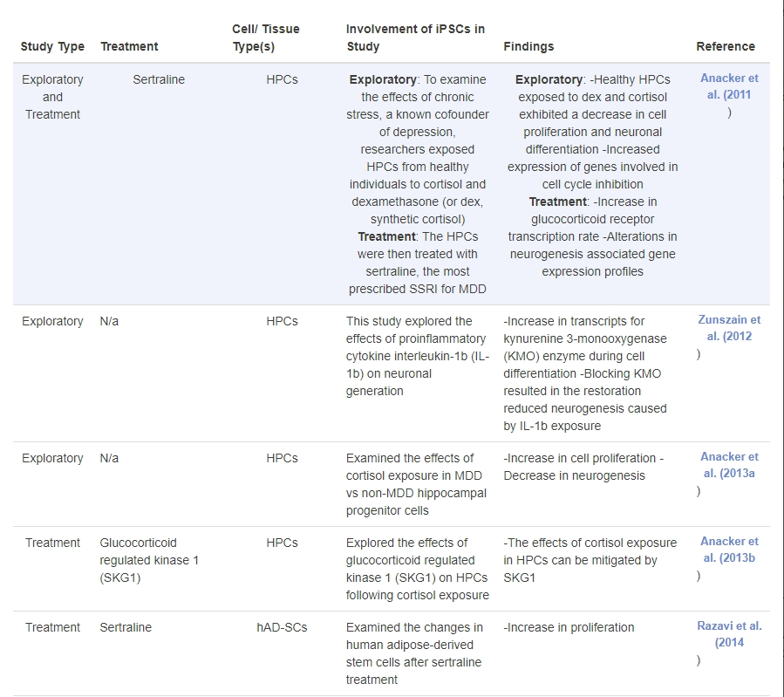Click the Increase in proliferation findings text

(x=569, y=627)
